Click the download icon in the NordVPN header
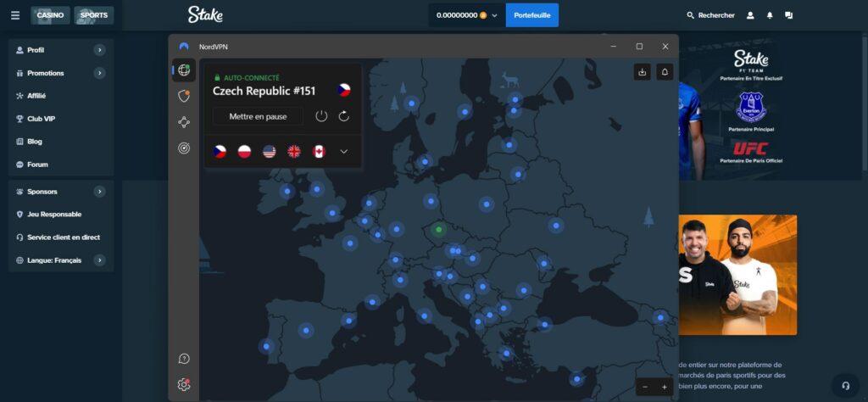Screen dimensions: 868x402 pos(643,73)
